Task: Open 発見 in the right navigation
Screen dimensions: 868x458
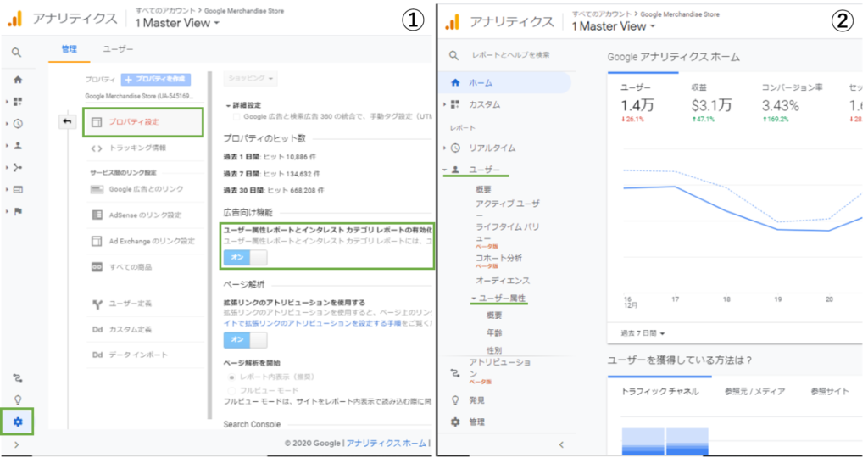Action: [x=476, y=400]
